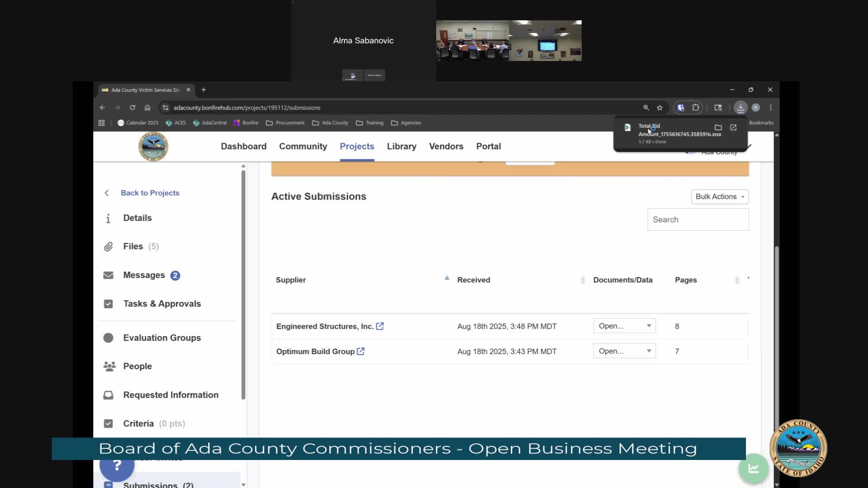Screen dimensions: 868x488
Task: Click the bookmark star in address bar
Action: (660, 108)
